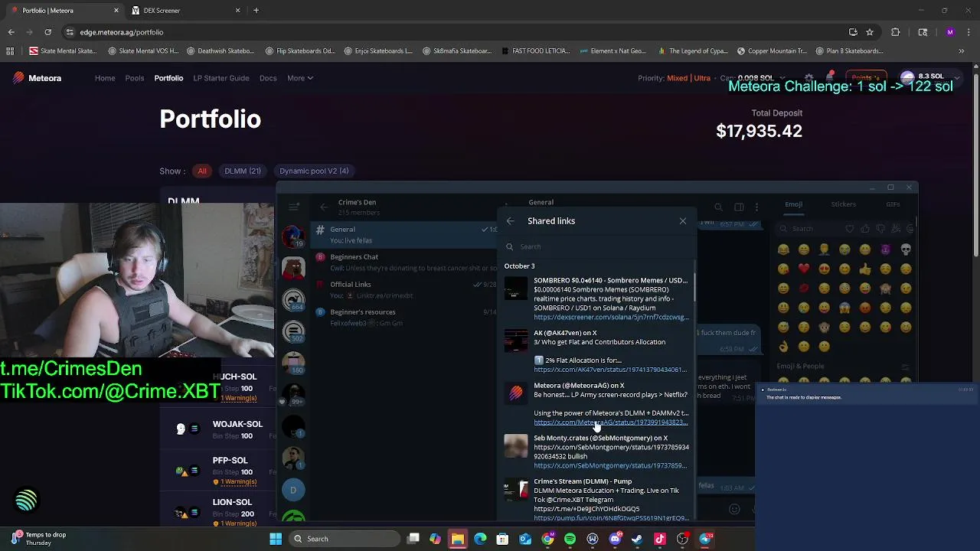This screenshot has width=980, height=551.
Task: Click the Meteora link thumbnail
Action: 516,393
